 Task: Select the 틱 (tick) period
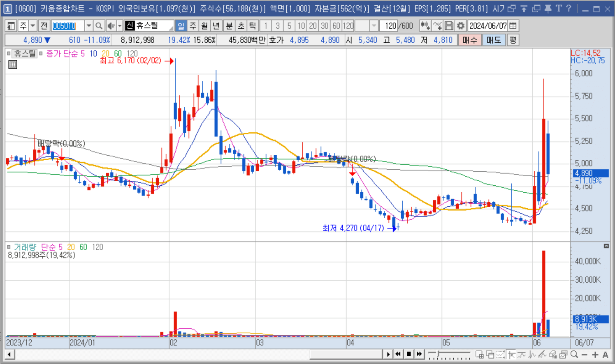pos(253,26)
